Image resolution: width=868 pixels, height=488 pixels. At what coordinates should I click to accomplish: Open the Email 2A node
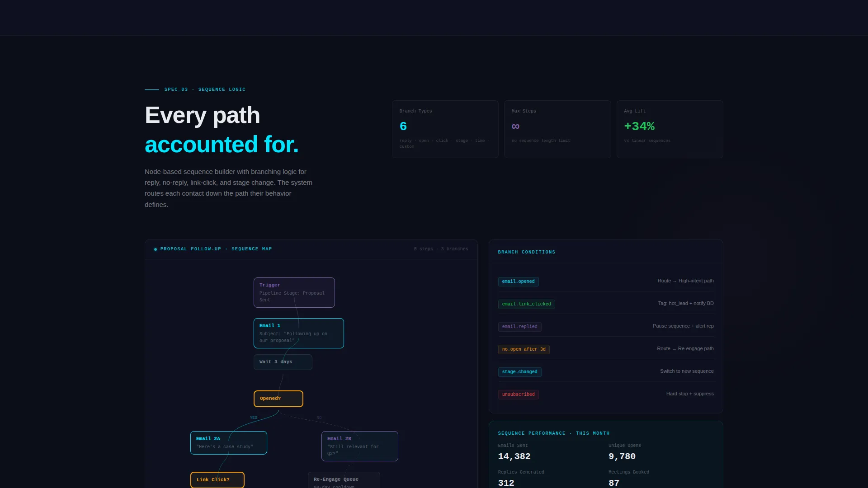tap(228, 443)
